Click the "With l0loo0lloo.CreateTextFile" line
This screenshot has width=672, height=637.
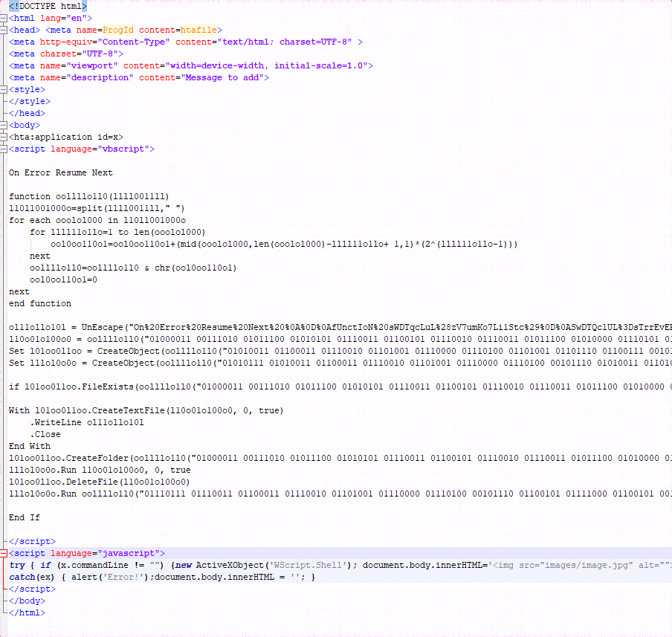point(146,410)
